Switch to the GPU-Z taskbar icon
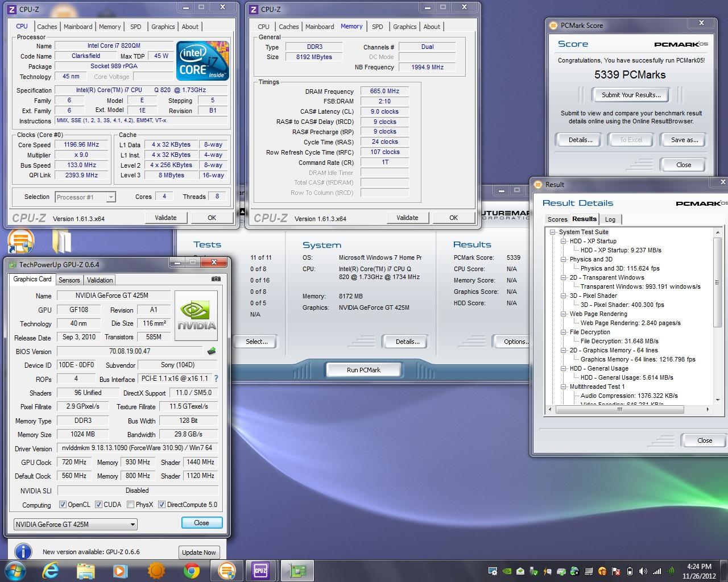 pos(297,570)
